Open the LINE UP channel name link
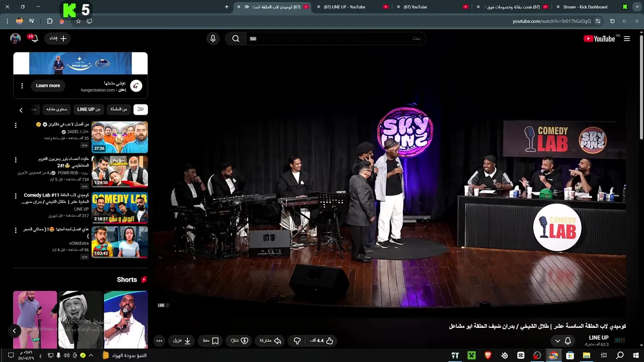Viewport: 644px width, 362px height. point(598,338)
